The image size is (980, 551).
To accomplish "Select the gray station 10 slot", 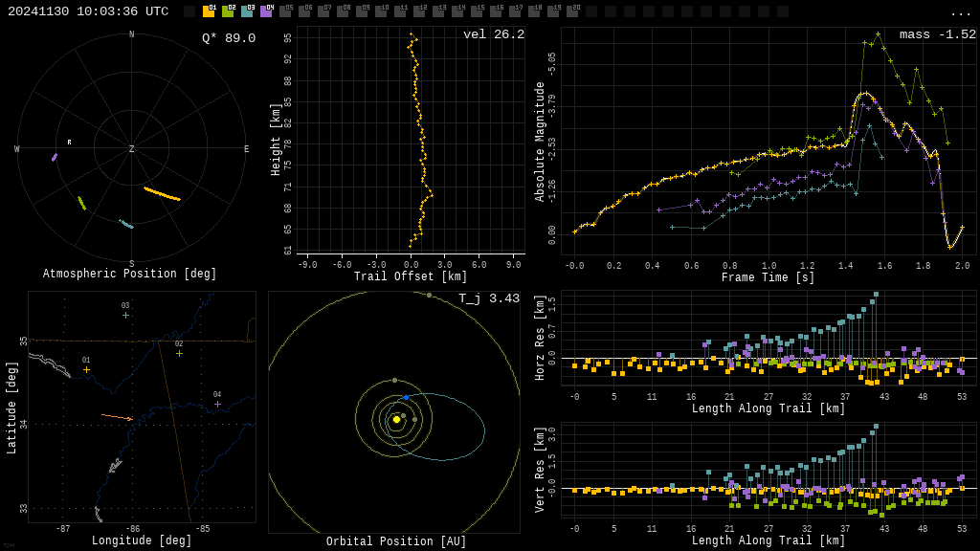I will coord(381,11).
